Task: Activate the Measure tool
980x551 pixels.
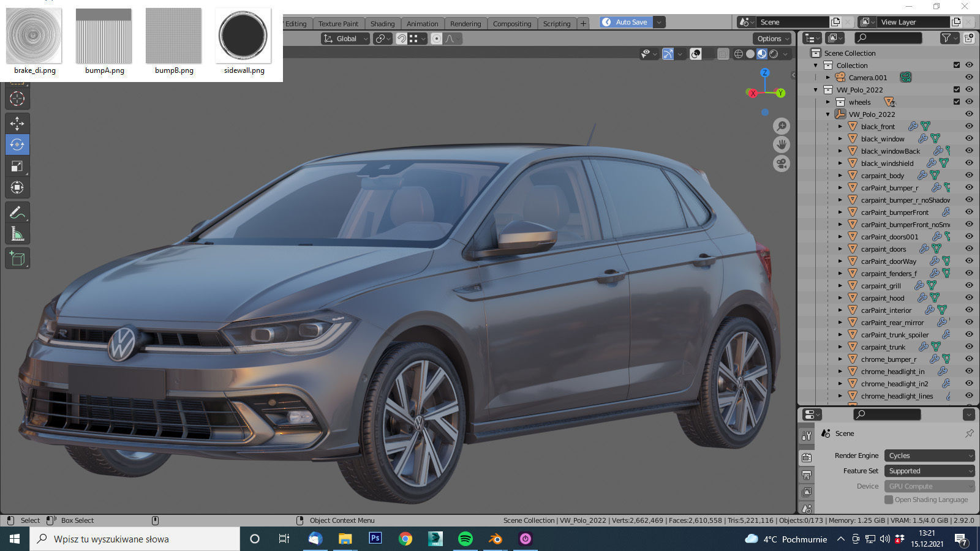Action: 17,234
